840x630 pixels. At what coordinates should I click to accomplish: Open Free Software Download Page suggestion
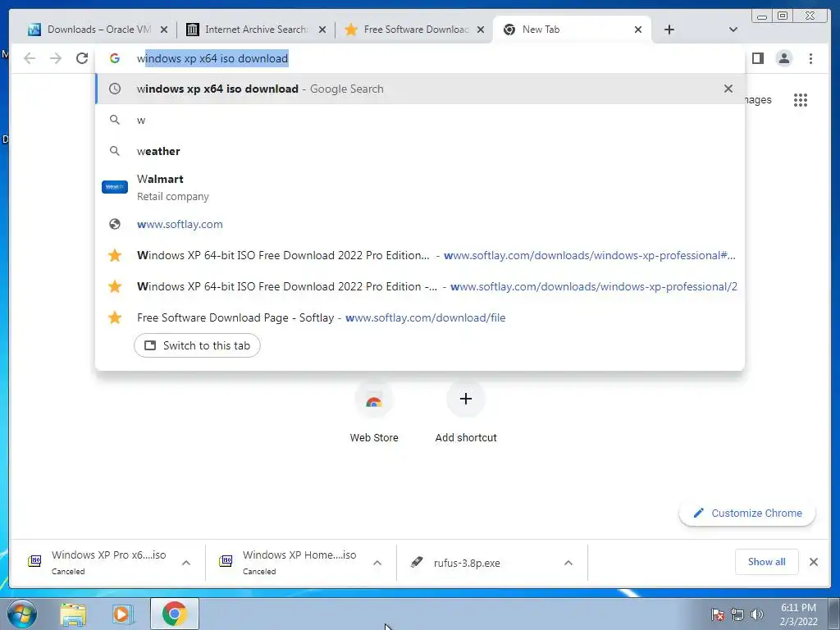click(420, 317)
